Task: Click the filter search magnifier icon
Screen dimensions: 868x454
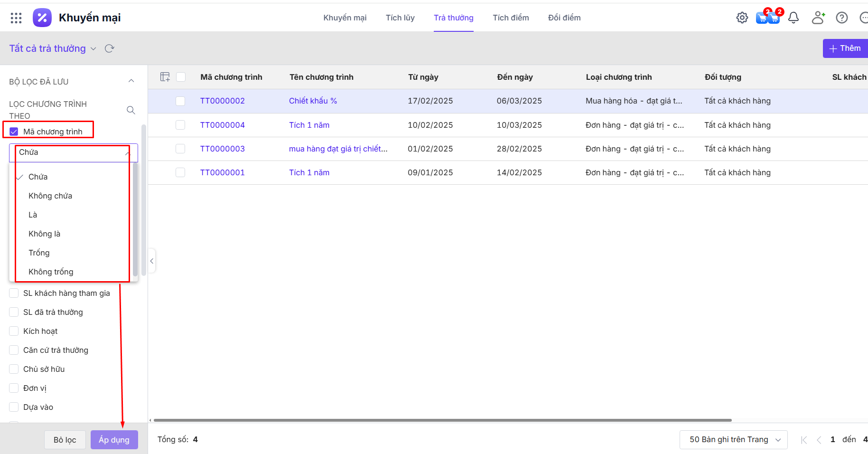Action: 131,110
